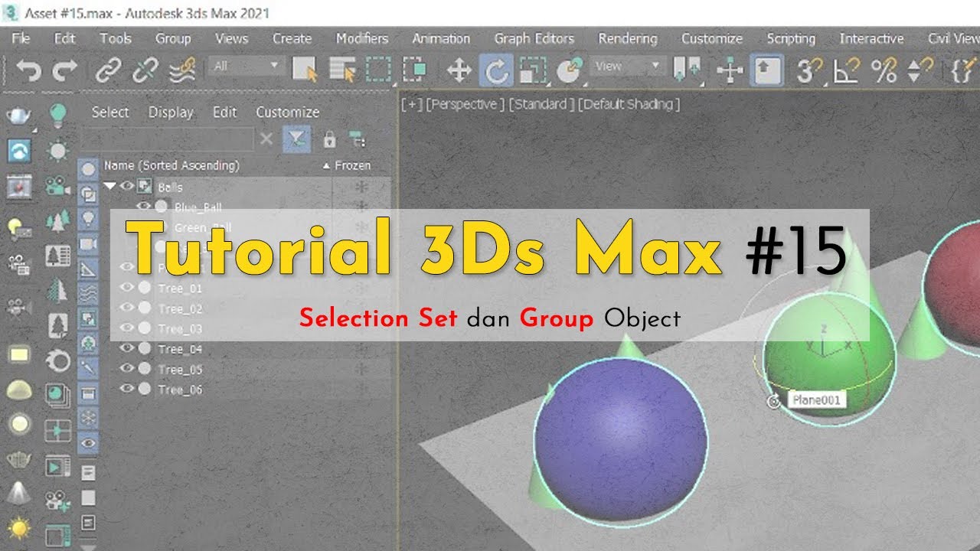Toggle the Percent Snap button
Screen dimensions: 980x551
(884, 71)
